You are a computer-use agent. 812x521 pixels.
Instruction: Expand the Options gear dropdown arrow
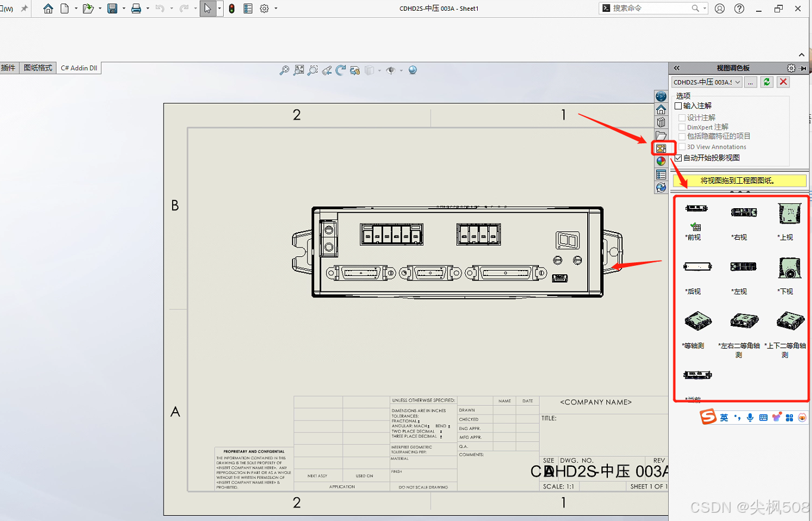[x=276, y=8]
